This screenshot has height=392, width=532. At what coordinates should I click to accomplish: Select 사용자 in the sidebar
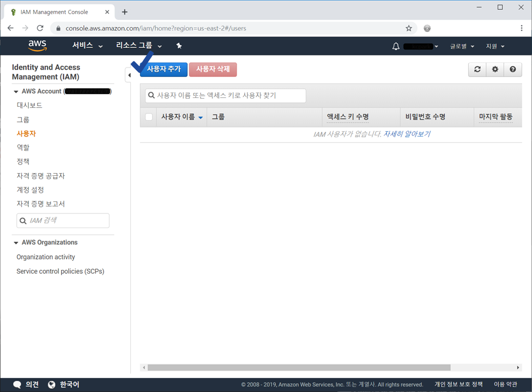tap(26, 133)
